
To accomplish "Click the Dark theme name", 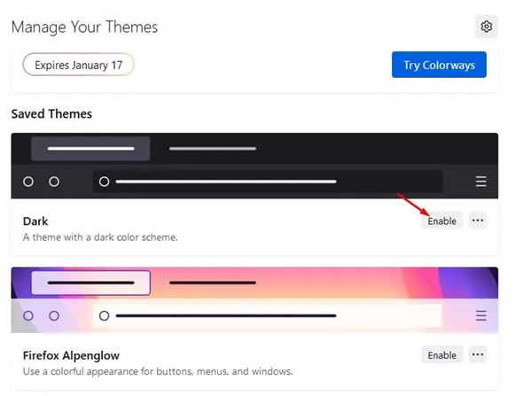I will [35, 221].
